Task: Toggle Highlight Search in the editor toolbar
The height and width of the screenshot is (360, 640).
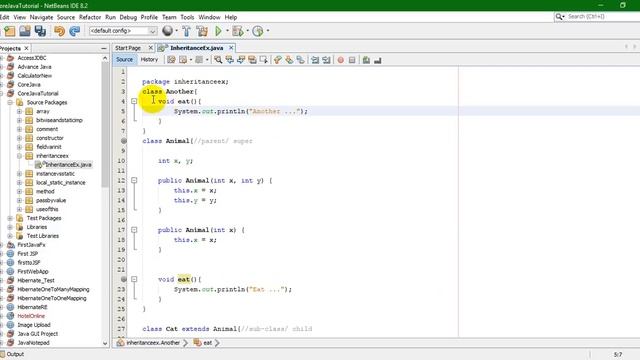Action: 253,60
